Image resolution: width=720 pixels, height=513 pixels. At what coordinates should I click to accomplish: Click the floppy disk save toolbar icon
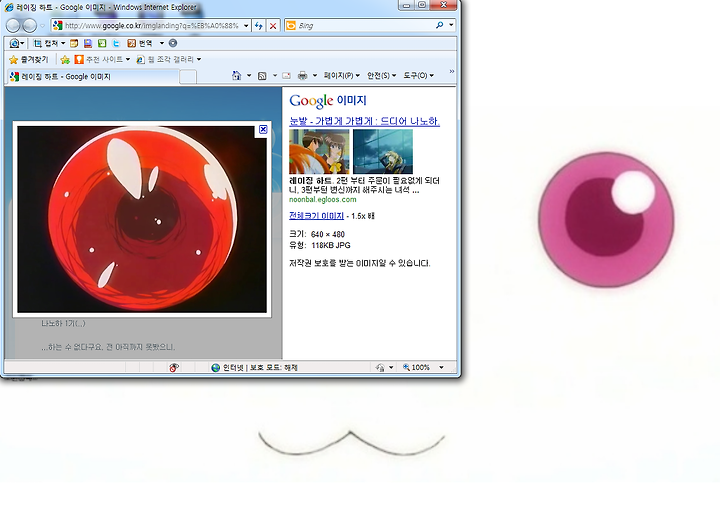tap(88, 43)
